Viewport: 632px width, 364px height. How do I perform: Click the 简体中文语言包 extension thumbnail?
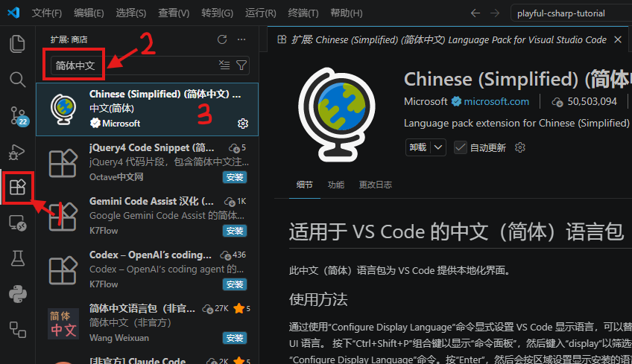click(x=63, y=323)
